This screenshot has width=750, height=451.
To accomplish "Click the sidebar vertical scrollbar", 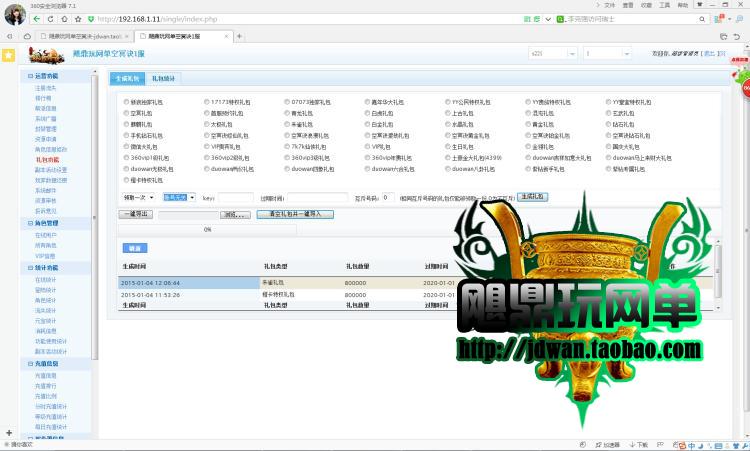I will (x=95, y=218).
